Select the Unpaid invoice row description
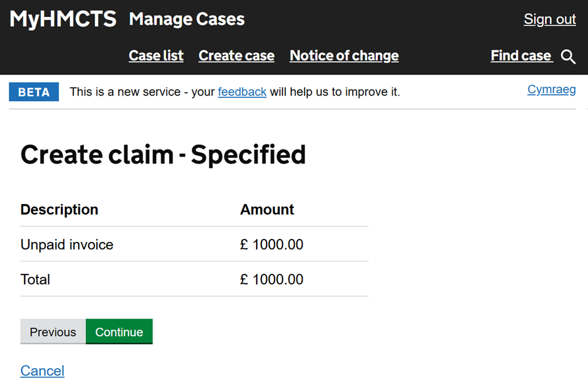Image resolution: width=588 pixels, height=392 pixels. [x=67, y=244]
